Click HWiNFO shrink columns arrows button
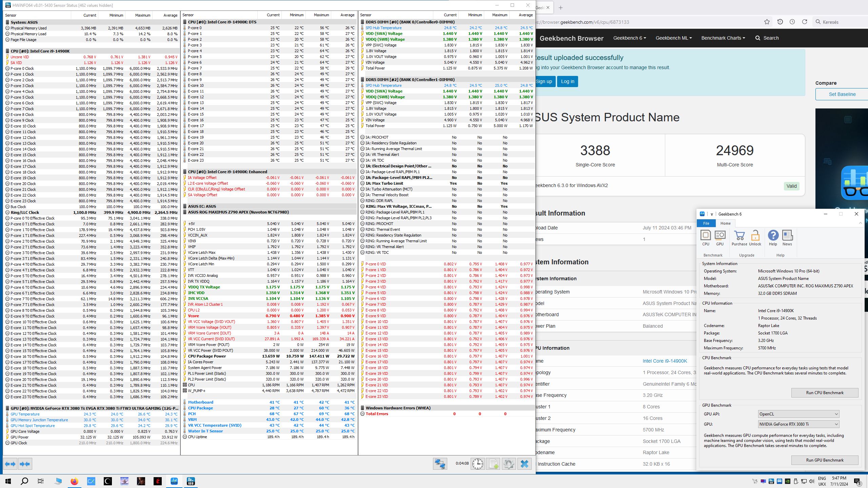The image size is (868, 488). 25,464
